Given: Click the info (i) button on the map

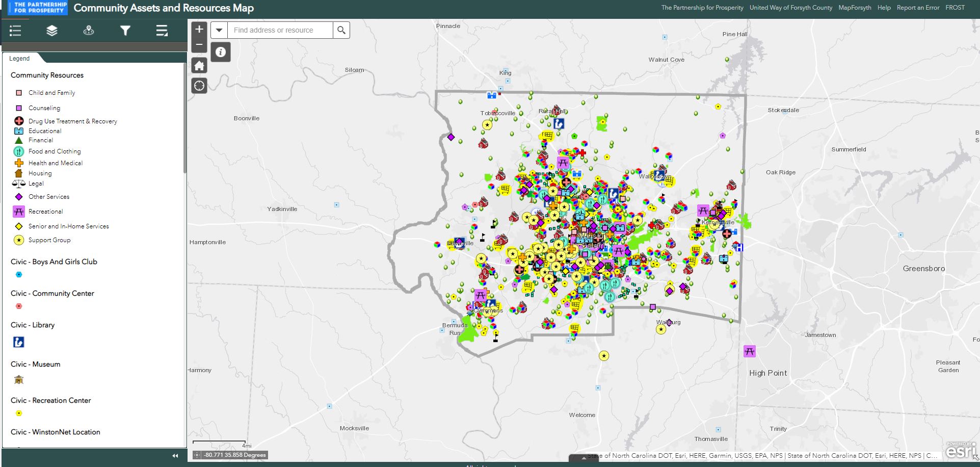Looking at the screenshot, I should tap(220, 51).
